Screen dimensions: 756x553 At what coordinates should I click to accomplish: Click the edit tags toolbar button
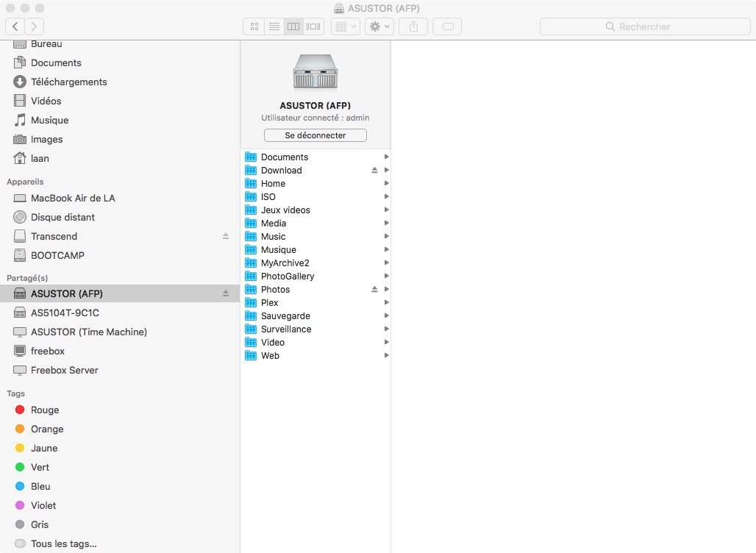point(447,26)
